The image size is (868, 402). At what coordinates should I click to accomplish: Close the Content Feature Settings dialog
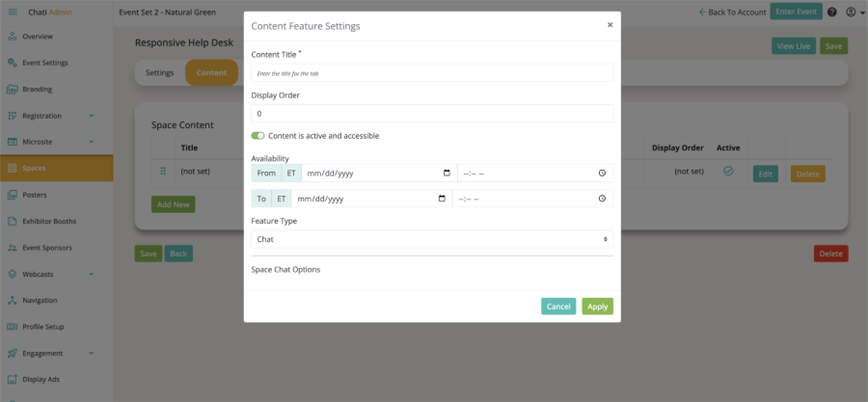point(610,25)
